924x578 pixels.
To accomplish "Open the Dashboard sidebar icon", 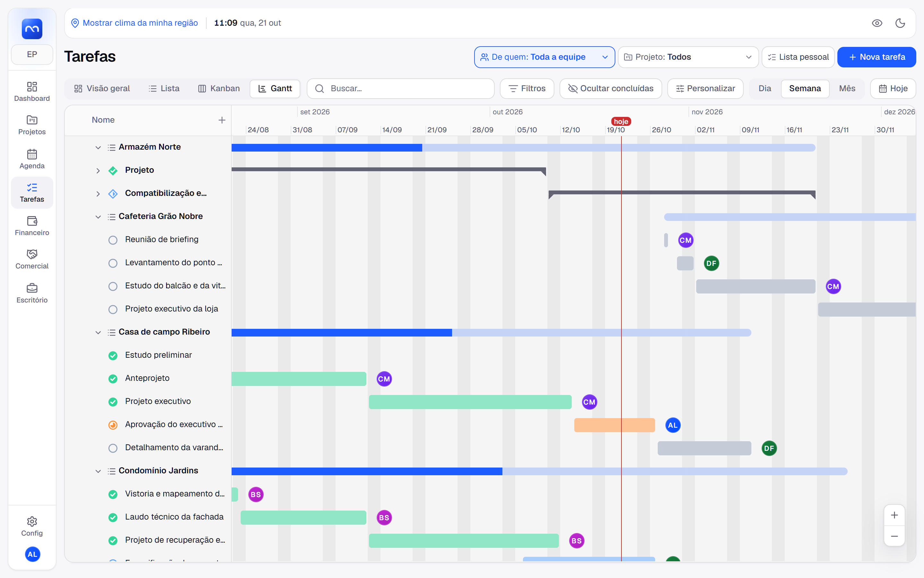I will point(32,92).
